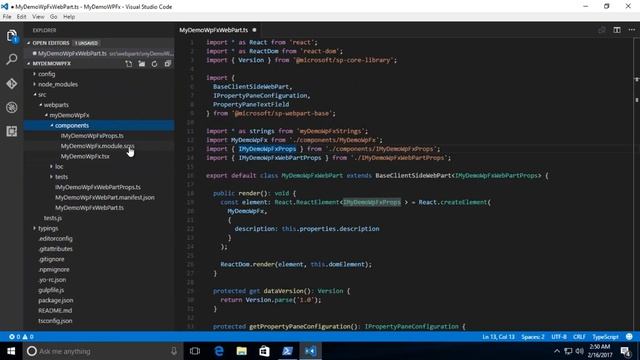Screen dimensions: 640x360
Task: Expand the typings folder
Action: [x=34, y=228]
